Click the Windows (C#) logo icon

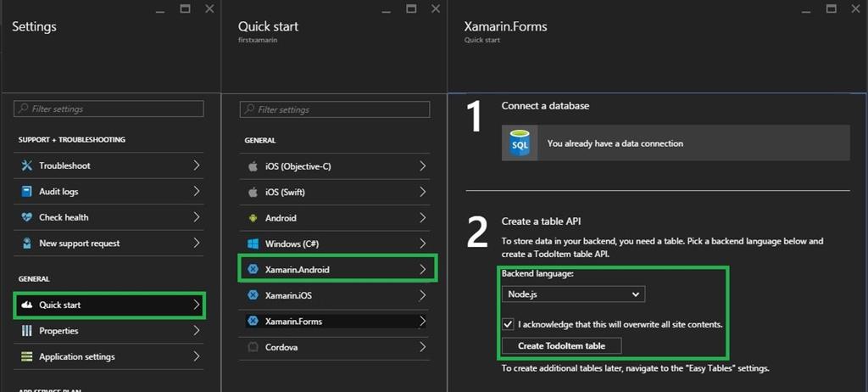point(252,244)
